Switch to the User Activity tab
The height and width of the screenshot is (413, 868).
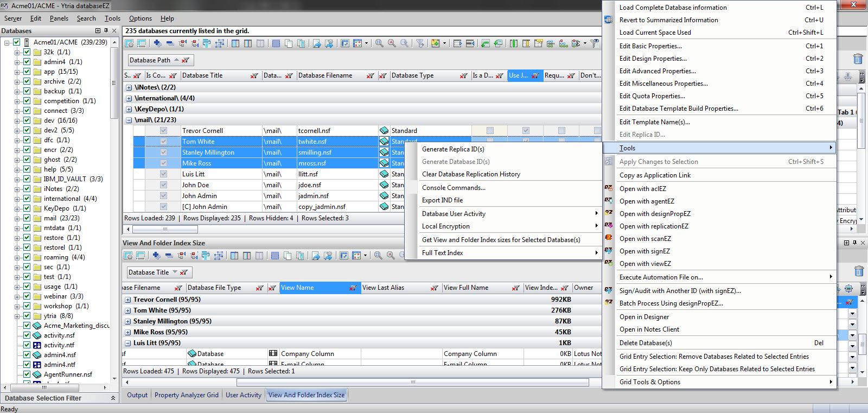coord(244,395)
